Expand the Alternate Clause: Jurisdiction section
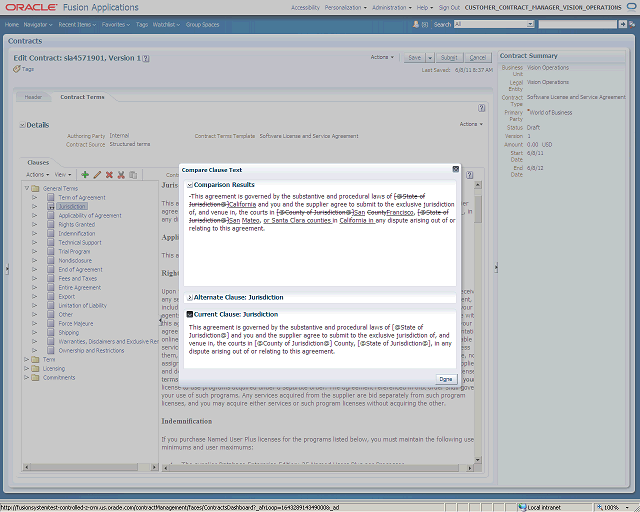This screenshot has width=640, height=512. (x=190, y=298)
